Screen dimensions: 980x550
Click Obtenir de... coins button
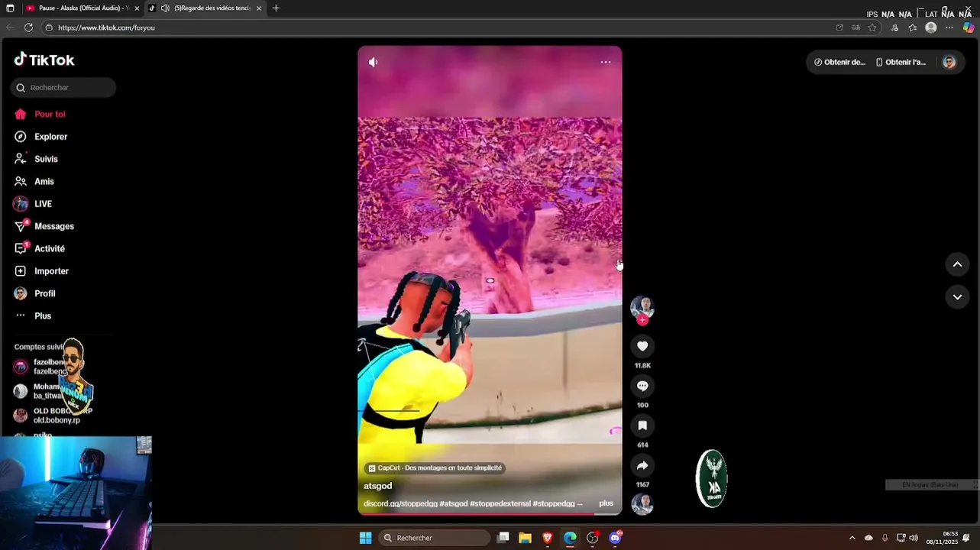pos(839,63)
